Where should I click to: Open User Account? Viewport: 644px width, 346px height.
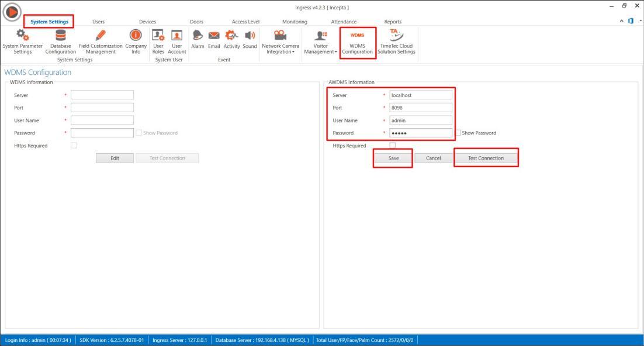(x=176, y=41)
